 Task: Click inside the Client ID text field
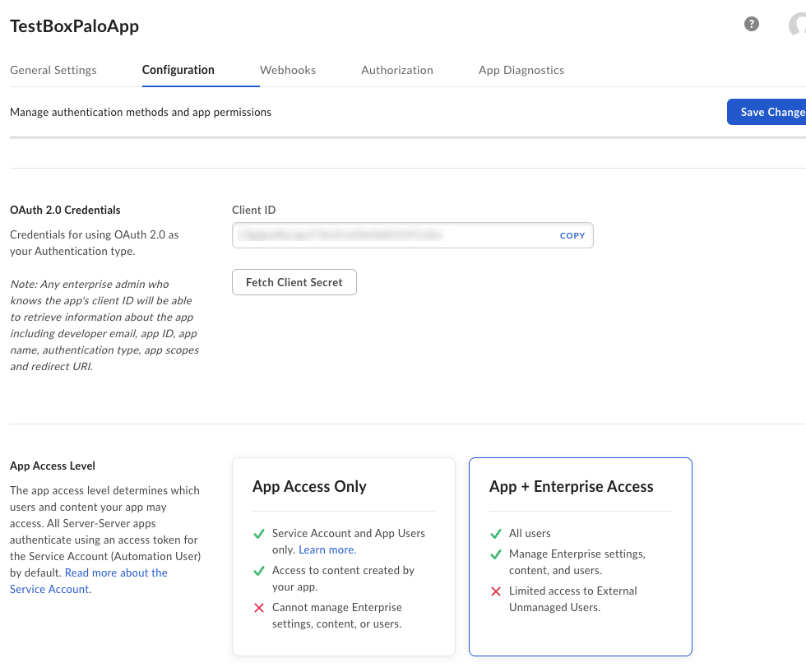coord(387,235)
